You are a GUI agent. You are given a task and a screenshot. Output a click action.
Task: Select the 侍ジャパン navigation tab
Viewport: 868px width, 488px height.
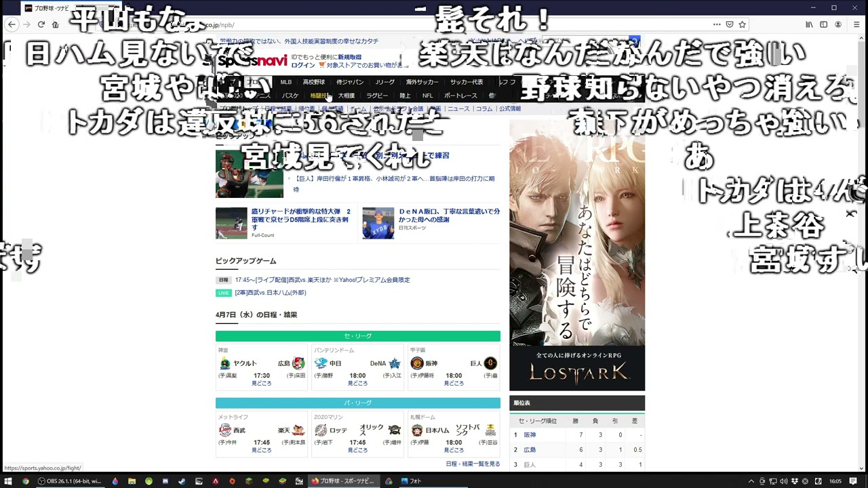click(x=350, y=82)
